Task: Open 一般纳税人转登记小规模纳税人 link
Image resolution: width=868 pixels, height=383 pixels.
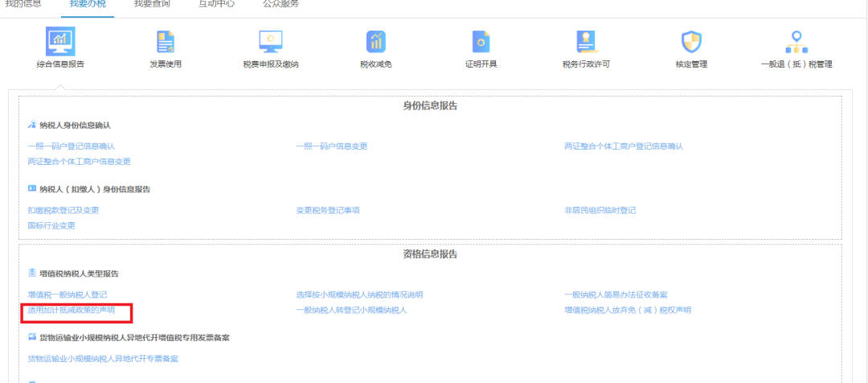Action: [351, 310]
